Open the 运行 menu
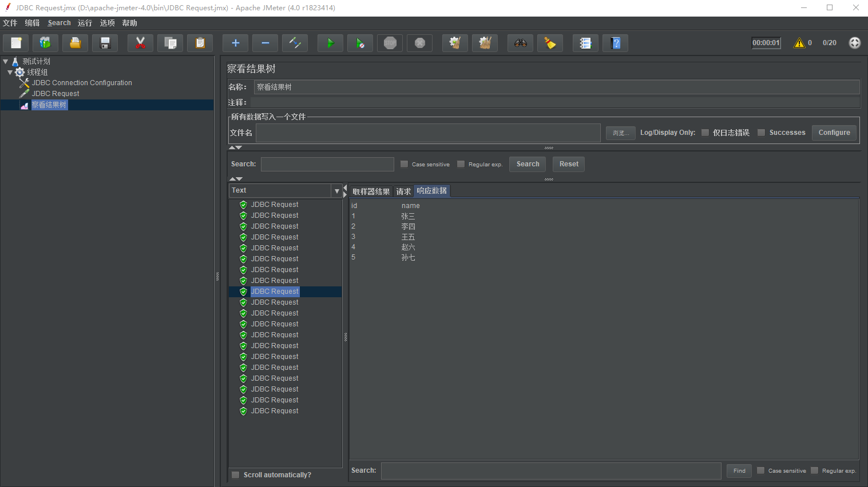Image resolution: width=868 pixels, height=487 pixels. coord(85,23)
